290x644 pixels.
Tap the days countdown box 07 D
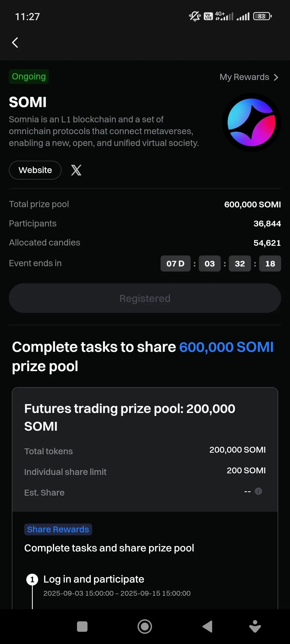click(176, 264)
